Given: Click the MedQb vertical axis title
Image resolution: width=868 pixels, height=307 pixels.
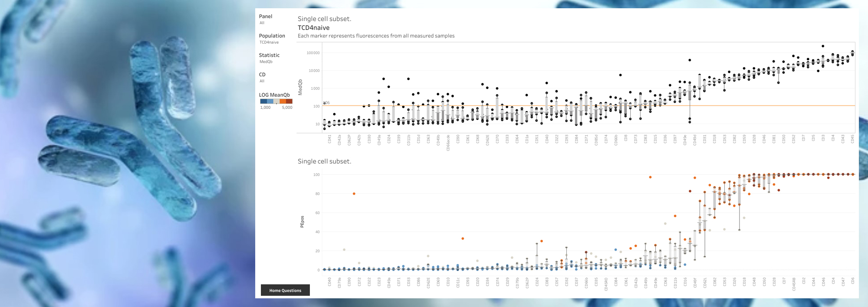Looking at the screenshot, I should (x=300, y=87).
